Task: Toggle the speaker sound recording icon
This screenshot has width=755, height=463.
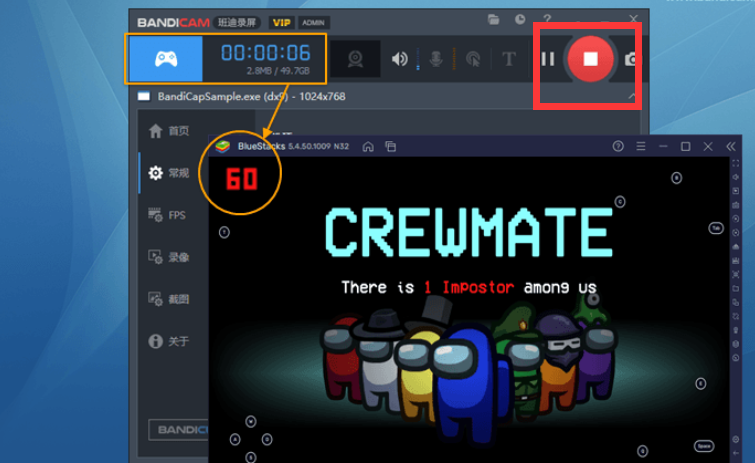Action: tap(399, 59)
